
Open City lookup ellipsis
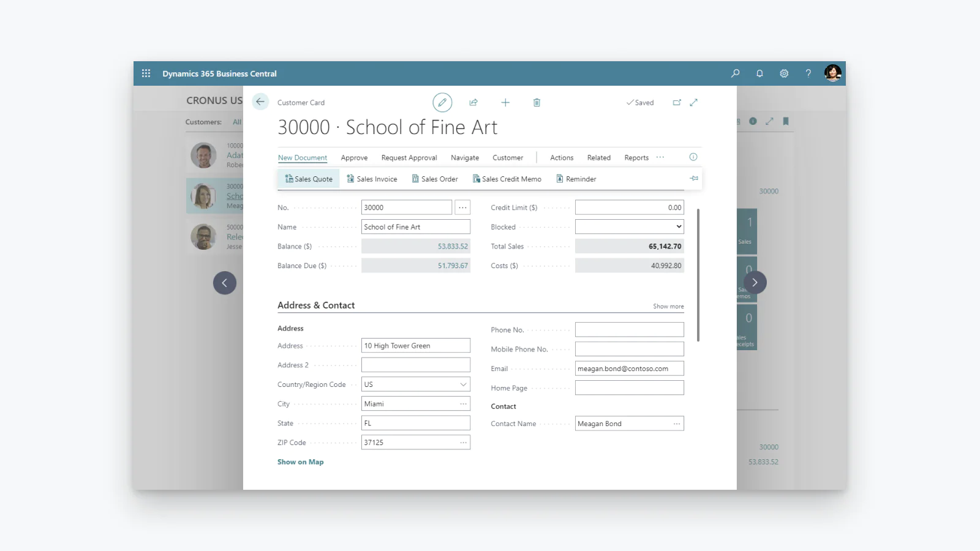463,404
